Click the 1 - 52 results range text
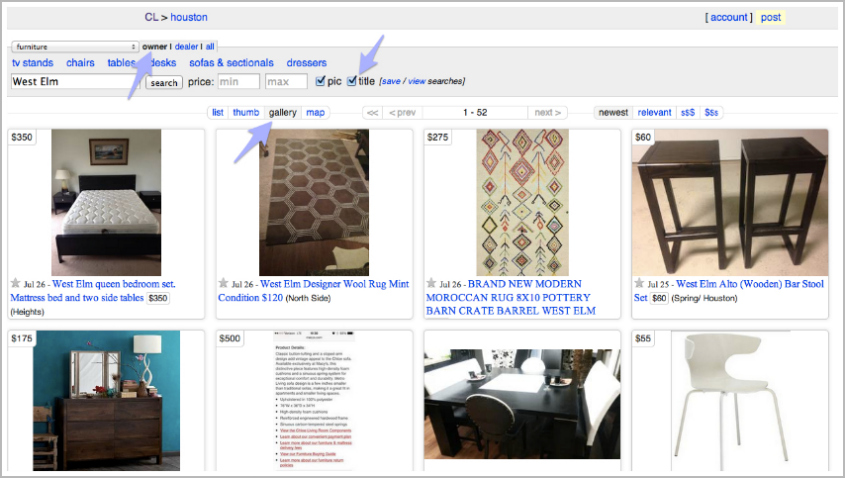Image resolution: width=845 pixels, height=478 pixels. (475, 112)
